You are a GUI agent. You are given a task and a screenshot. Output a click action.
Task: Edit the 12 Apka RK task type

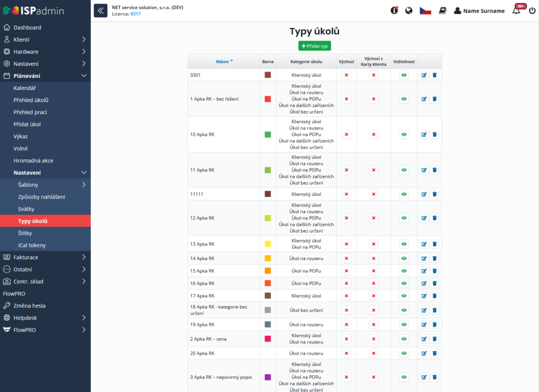point(424,218)
